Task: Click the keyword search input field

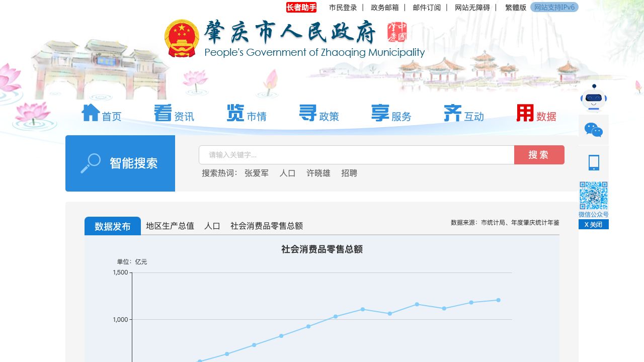Action: point(356,155)
